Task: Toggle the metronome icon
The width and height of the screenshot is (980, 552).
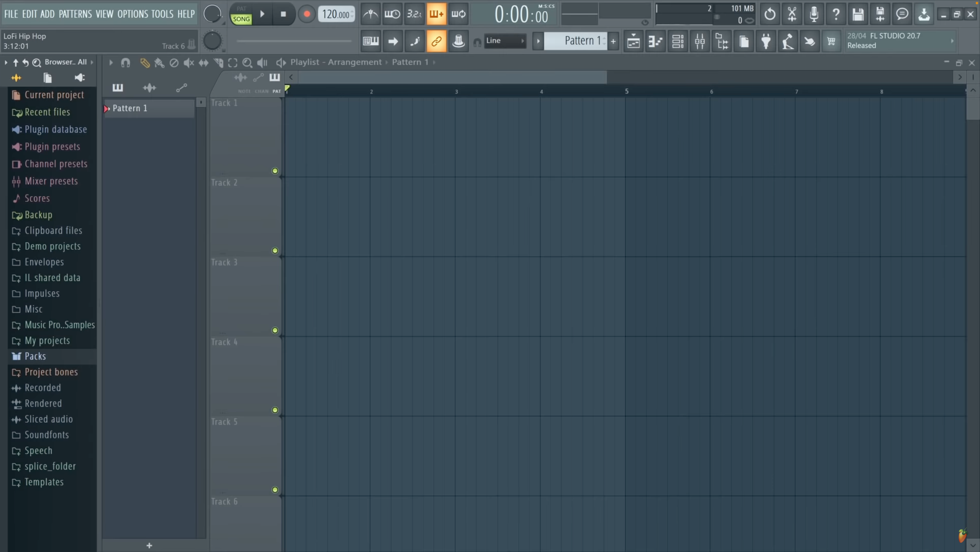Action: point(370,14)
